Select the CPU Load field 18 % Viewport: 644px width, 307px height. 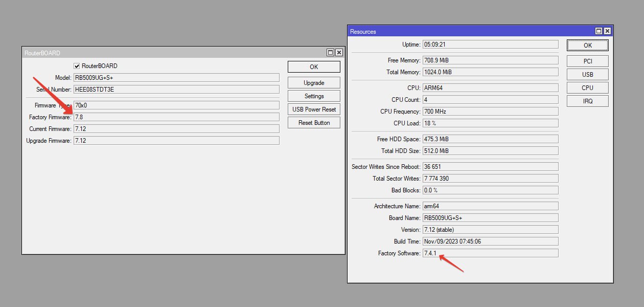point(490,123)
